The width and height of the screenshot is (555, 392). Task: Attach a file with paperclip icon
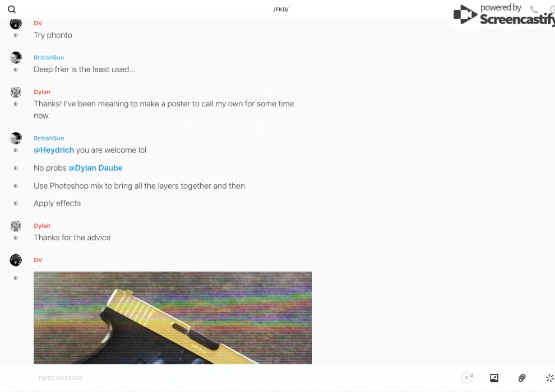(x=522, y=378)
